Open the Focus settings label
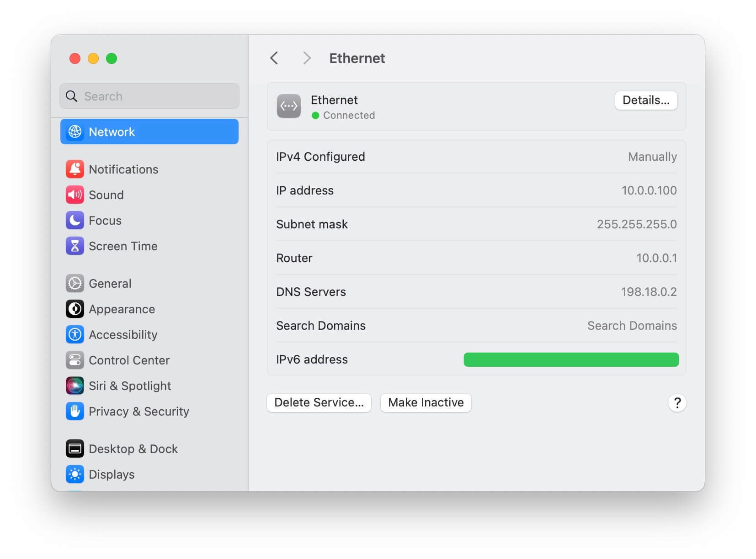Viewport: 756px width, 559px height. pyautogui.click(x=105, y=221)
